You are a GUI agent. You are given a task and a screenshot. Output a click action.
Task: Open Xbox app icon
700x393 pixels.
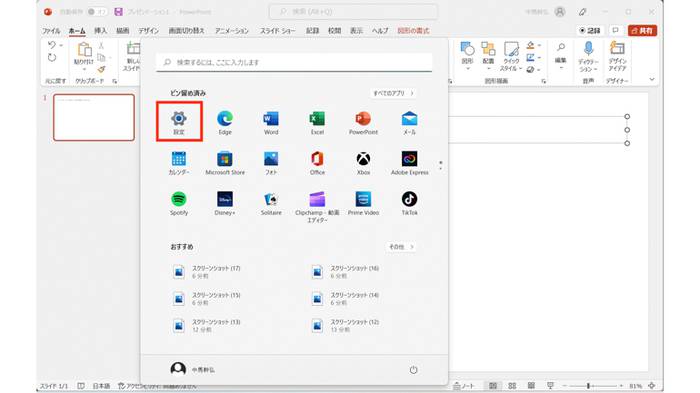tap(363, 163)
